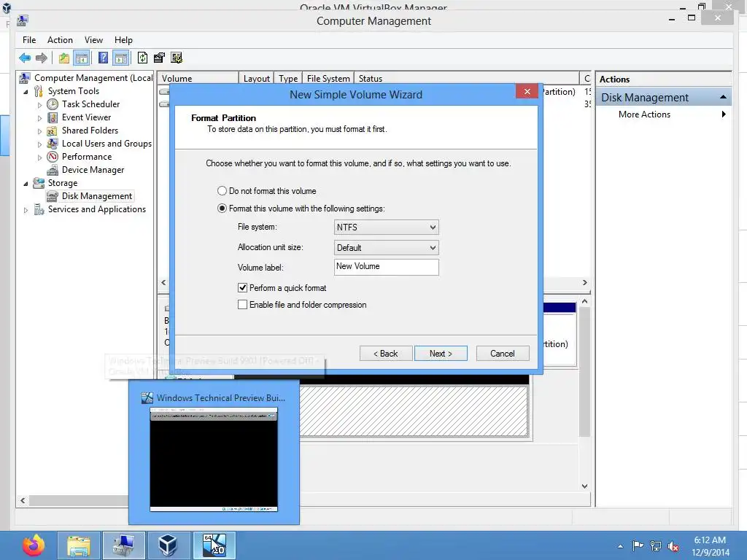Show hidden tray icons arrow
The height and width of the screenshot is (560, 747).
(620, 546)
